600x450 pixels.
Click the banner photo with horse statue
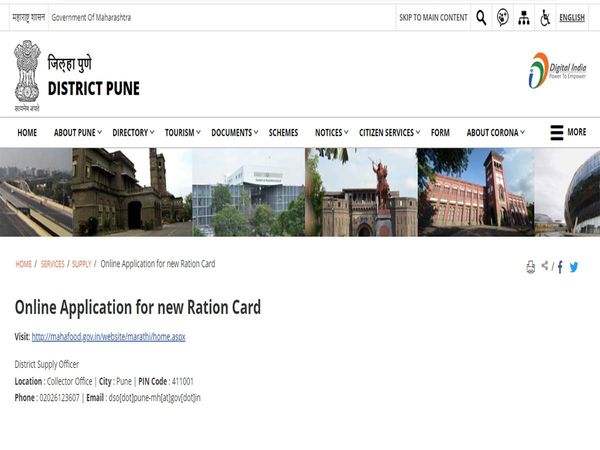[361, 192]
